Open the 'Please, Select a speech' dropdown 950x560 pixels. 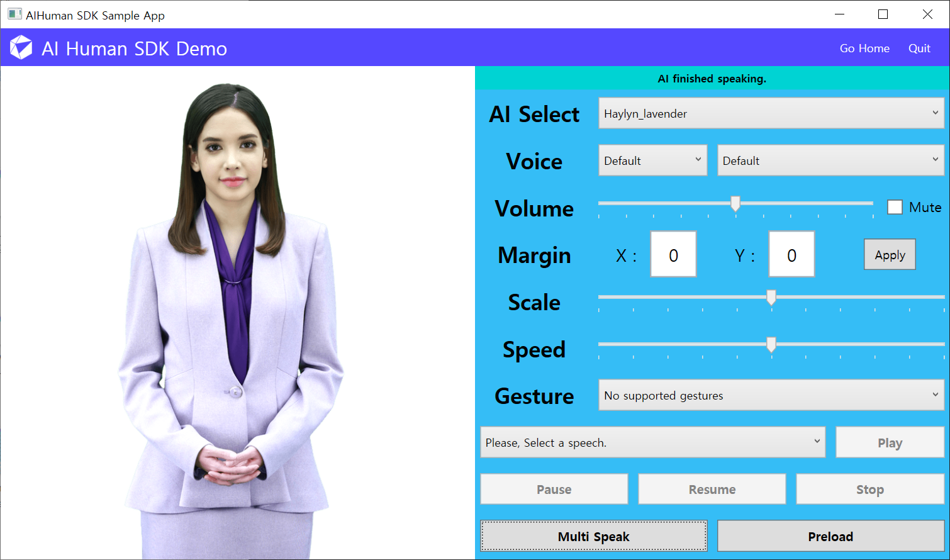pyautogui.click(x=653, y=442)
